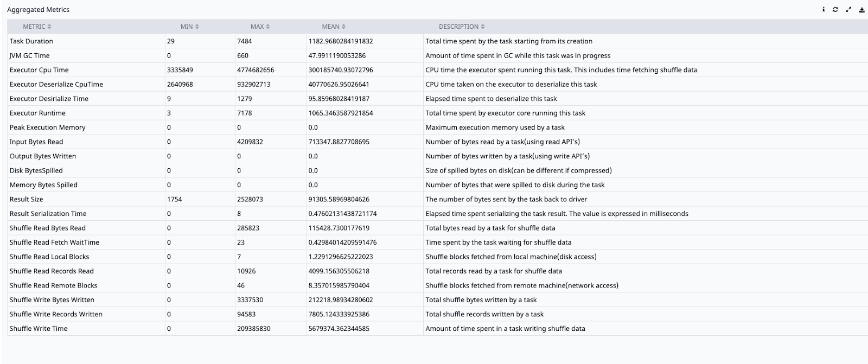Viewport: 868px width, 364px height.
Task: Select the Executor Desirialize Time metric
Action: tap(49, 99)
